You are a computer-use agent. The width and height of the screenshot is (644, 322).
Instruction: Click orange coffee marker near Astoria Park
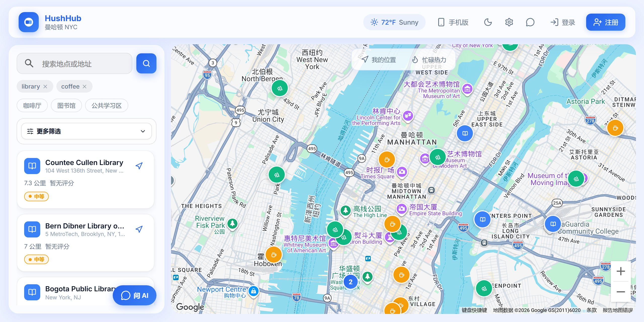pyautogui.click(x=615, y=128)
